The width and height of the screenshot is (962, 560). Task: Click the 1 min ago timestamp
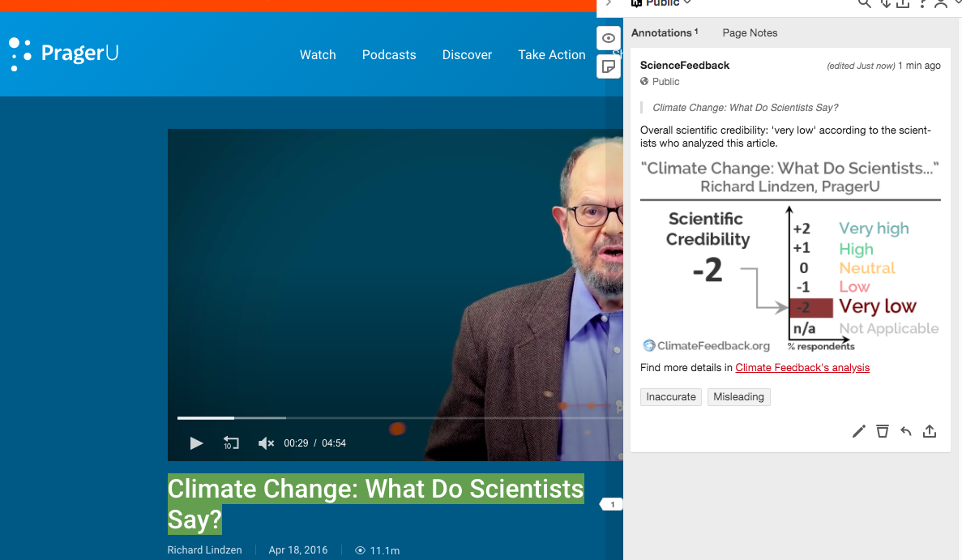click(919, 66)
